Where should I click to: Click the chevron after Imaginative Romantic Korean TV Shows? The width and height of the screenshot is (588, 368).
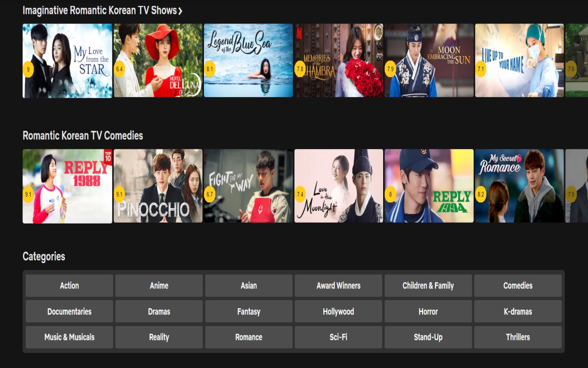click(x=180, y=11)
